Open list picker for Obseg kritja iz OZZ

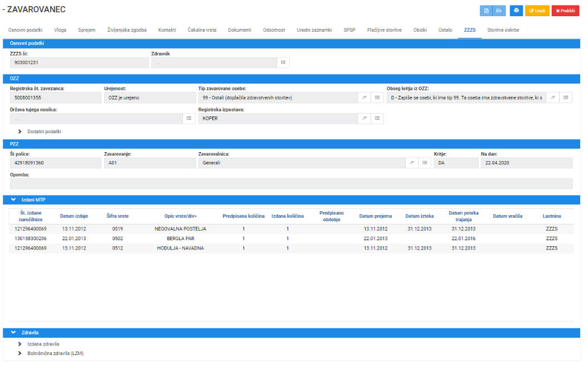click(566, 98)
